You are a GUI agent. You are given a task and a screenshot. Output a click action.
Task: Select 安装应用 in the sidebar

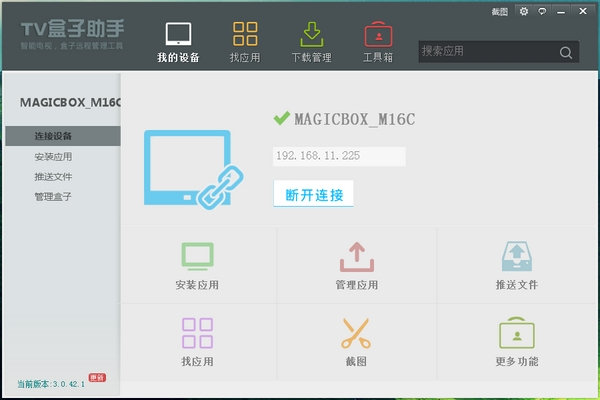coord(53,157)
